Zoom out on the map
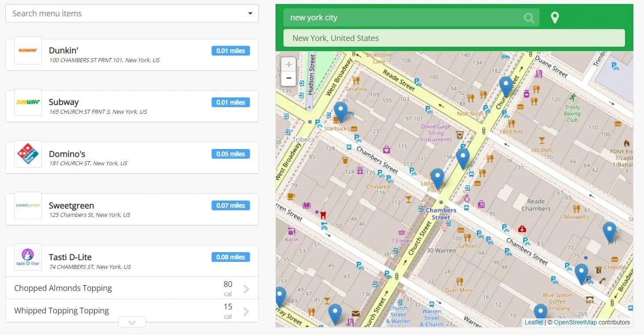 (289, 78)
